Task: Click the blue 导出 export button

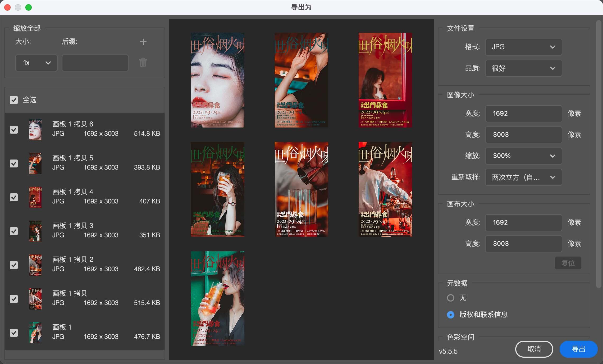Action: tap(578, 349)
